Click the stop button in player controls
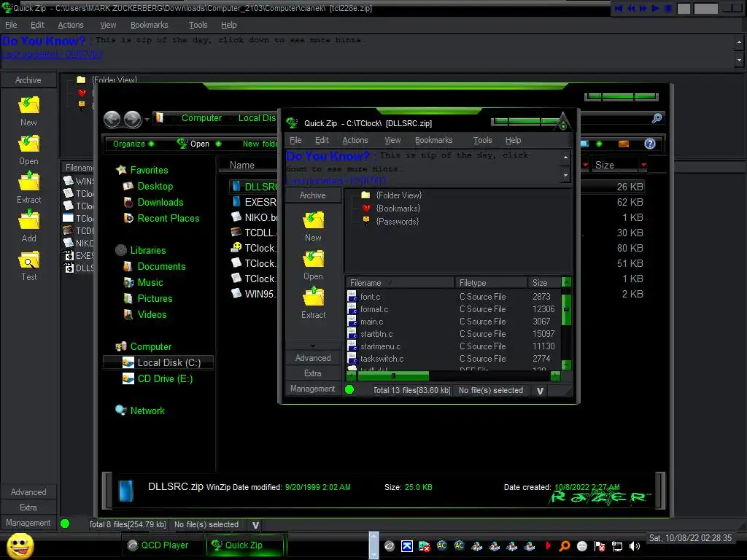 pyautogui.click(x=668, y=8)
